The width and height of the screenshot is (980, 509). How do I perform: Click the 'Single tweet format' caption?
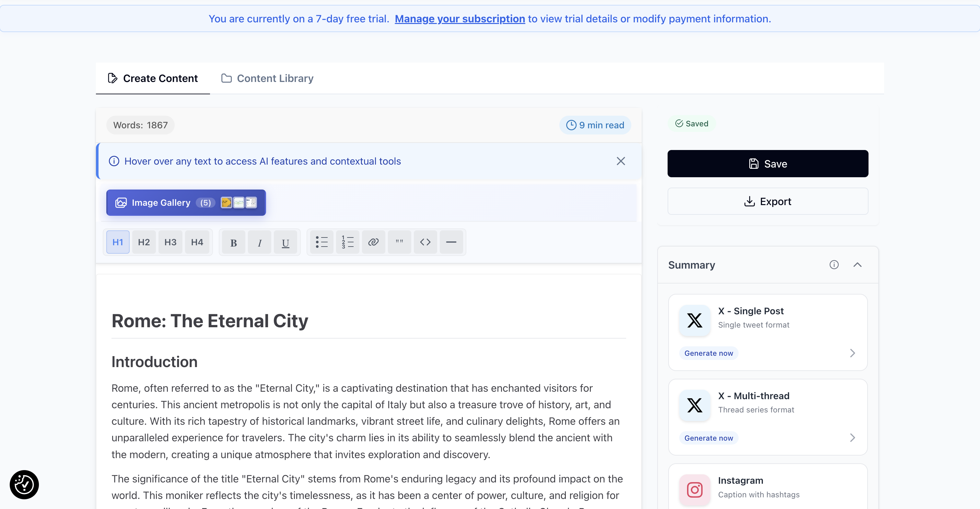754,325
